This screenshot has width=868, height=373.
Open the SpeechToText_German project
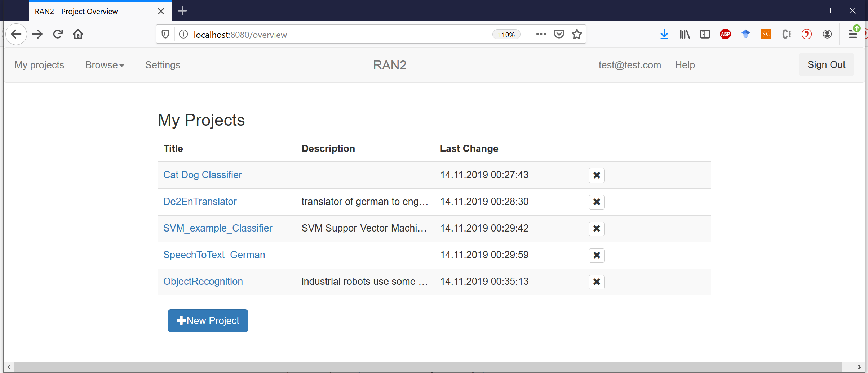coord(214,255)
